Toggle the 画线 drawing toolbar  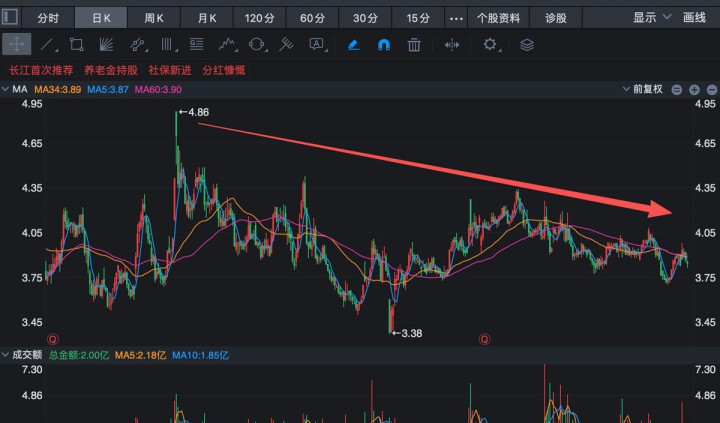(694, 18)
